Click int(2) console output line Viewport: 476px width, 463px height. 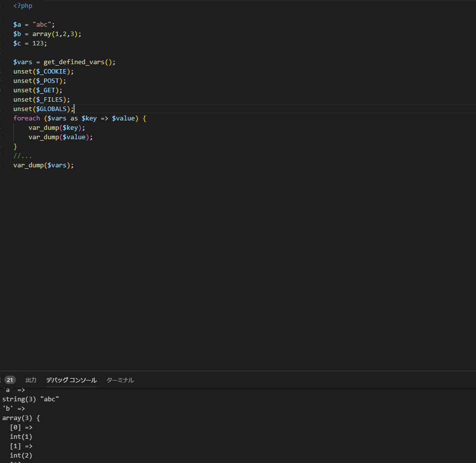(21, 456)
